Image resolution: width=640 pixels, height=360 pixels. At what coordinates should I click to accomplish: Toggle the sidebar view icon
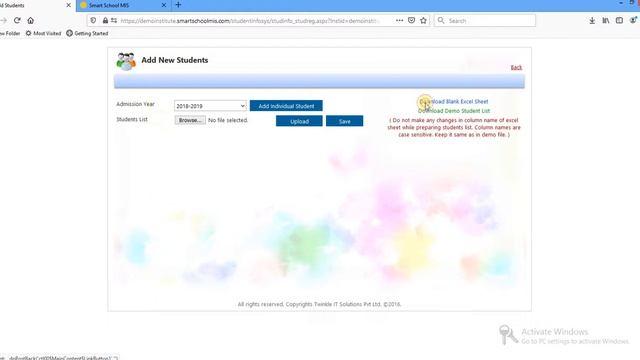pyautogui.click(x=619, y=20)
